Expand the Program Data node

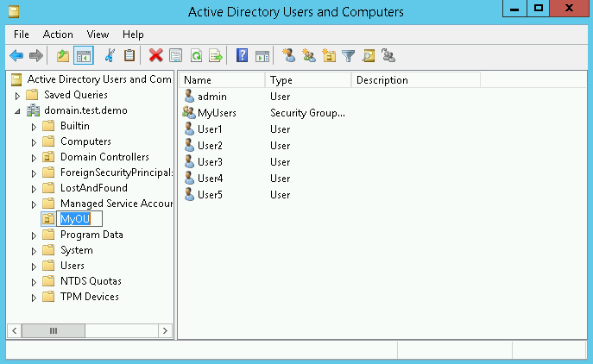point(34,235)
